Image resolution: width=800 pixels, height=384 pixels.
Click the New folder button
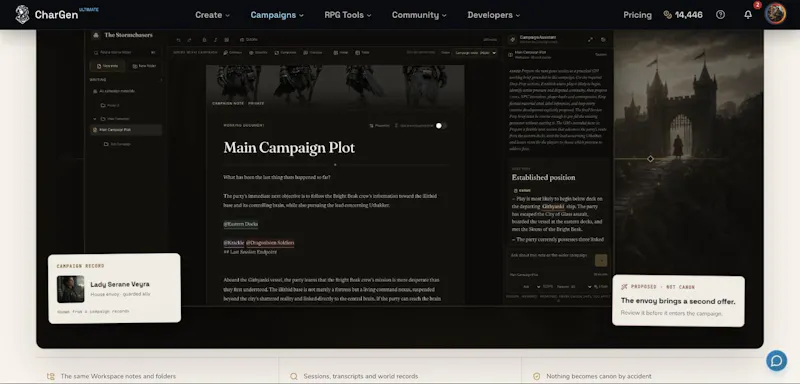click(x=144, y=66)
